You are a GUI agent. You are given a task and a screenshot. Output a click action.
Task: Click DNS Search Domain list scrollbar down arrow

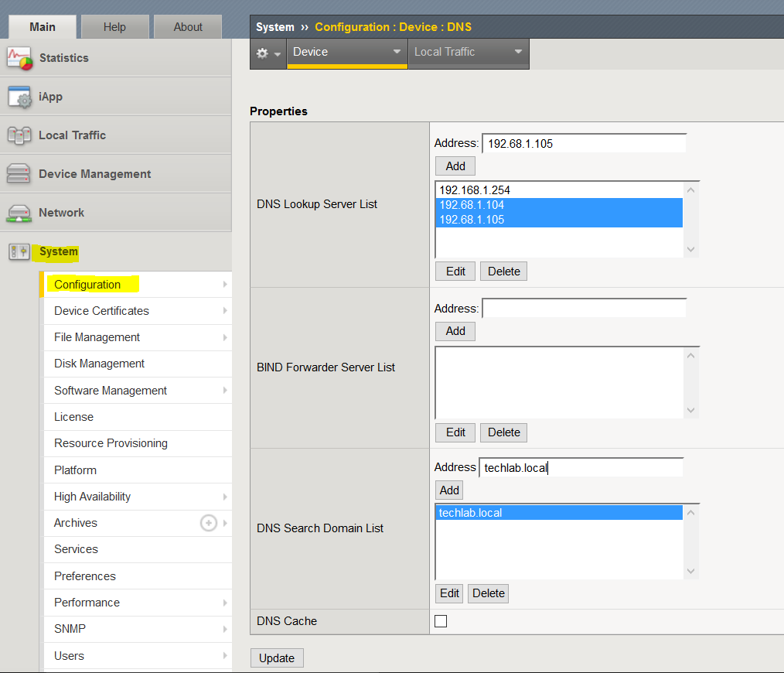click(x=691, y=571)
